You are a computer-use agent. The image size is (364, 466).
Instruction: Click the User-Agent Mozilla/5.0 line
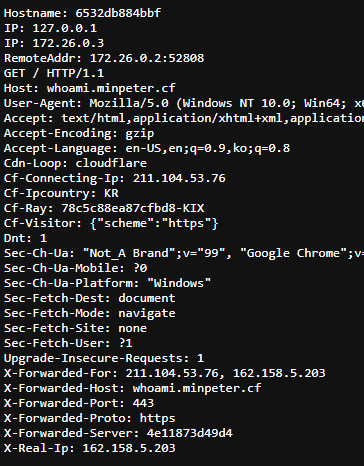coord(184,103)
